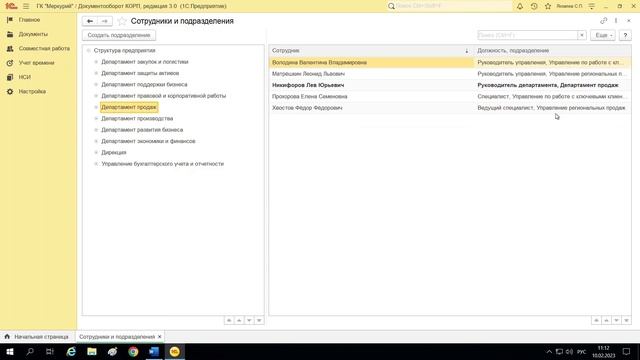Open Microsoft Word from taskbar
Viewport: 640px width, 360px height.
pos(154,352)
